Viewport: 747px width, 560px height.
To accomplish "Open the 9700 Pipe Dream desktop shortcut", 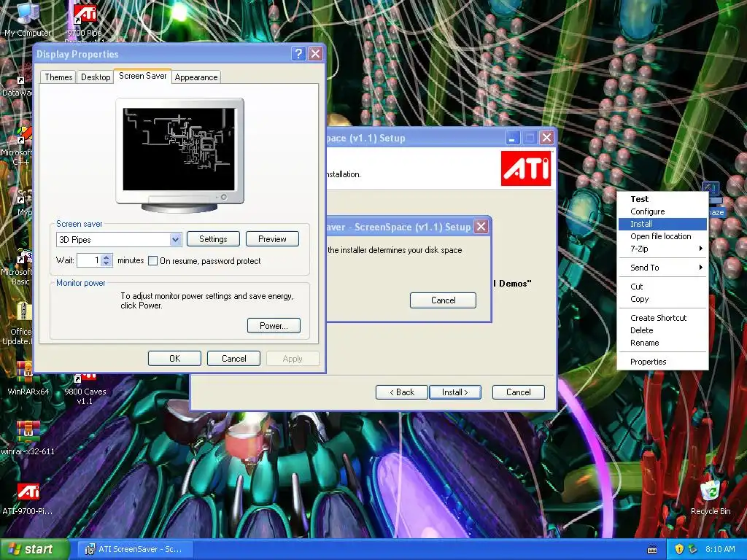I will point(85,21).
